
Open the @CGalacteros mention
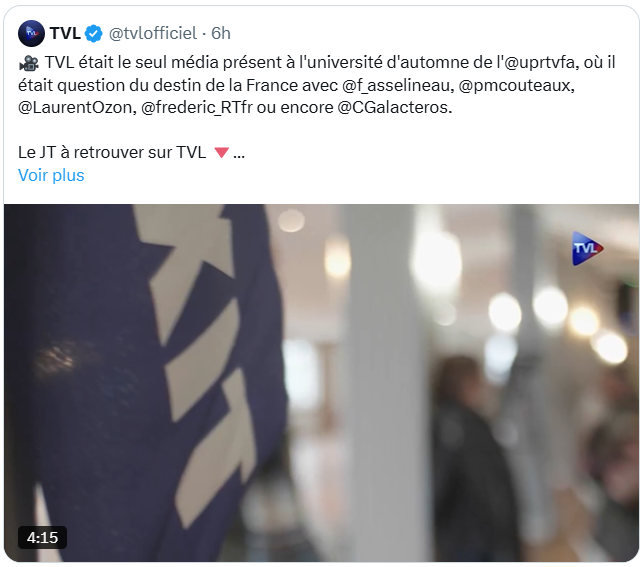coord(393,107)
